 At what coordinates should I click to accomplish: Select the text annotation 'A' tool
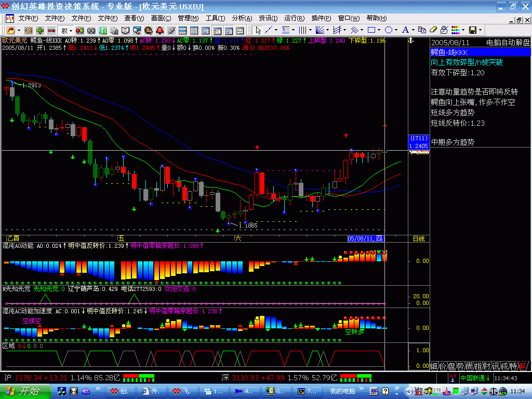(405, 30)
